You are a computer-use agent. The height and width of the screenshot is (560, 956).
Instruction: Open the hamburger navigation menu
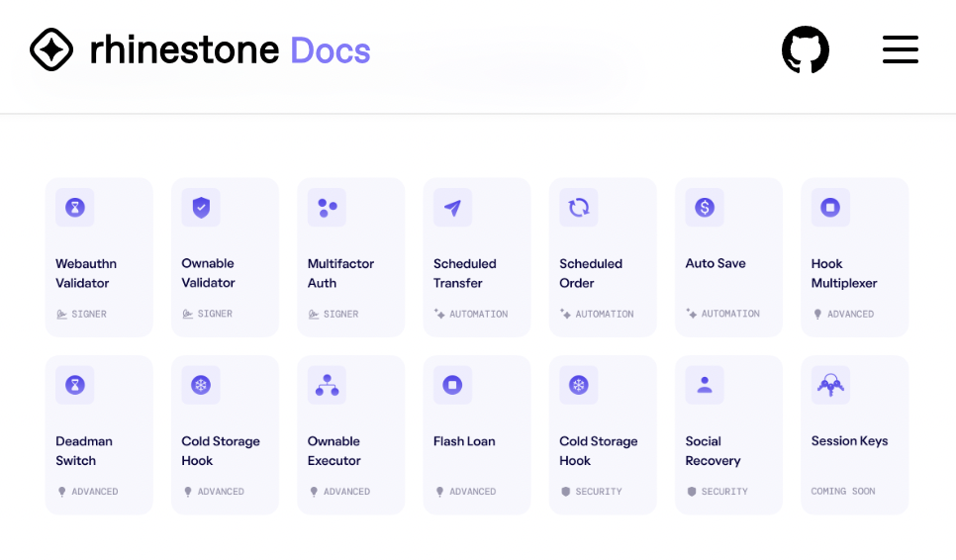pos(900,49)
